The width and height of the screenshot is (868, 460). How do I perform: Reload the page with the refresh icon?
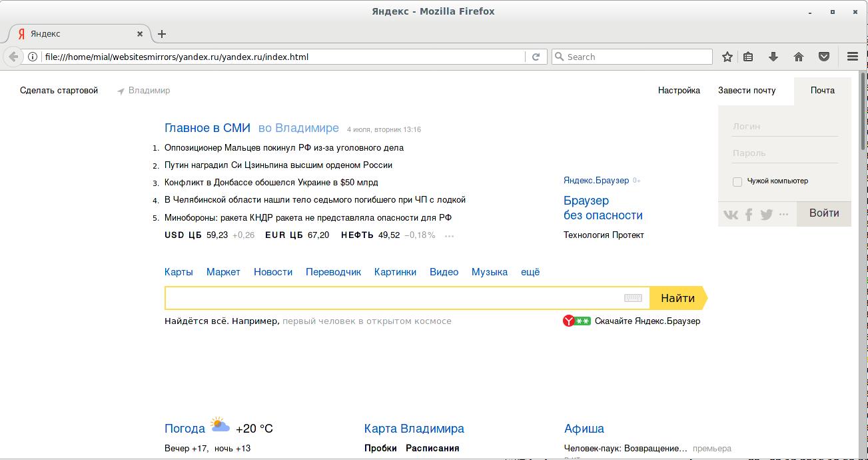536,57
